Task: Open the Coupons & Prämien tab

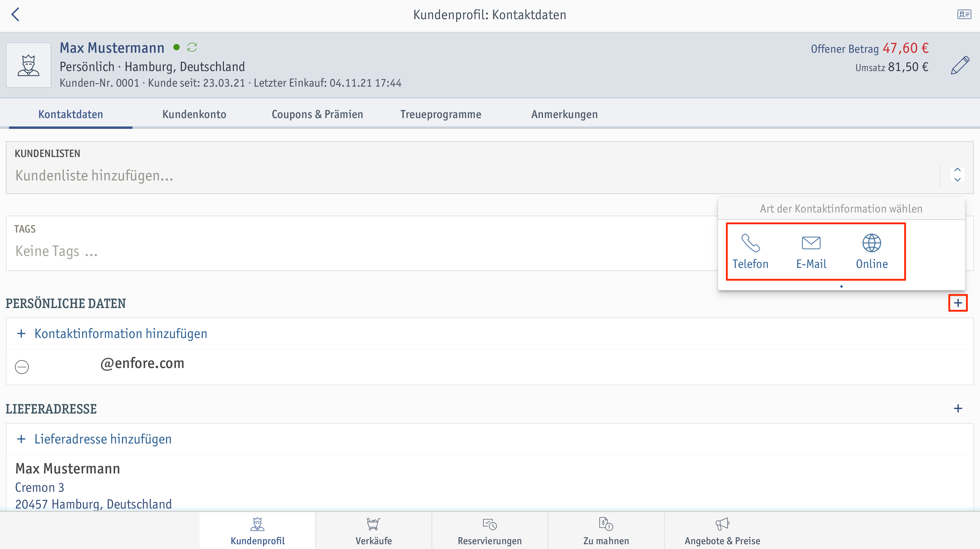Action: [317, 114]
